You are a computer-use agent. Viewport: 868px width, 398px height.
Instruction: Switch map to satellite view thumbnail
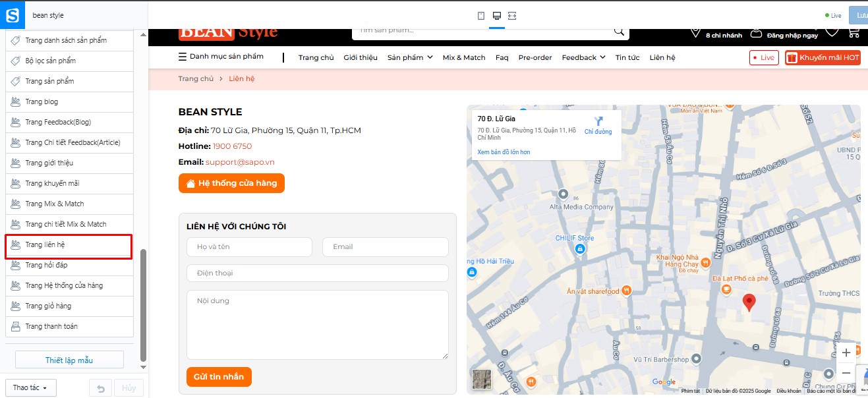(x=482, y=379)
